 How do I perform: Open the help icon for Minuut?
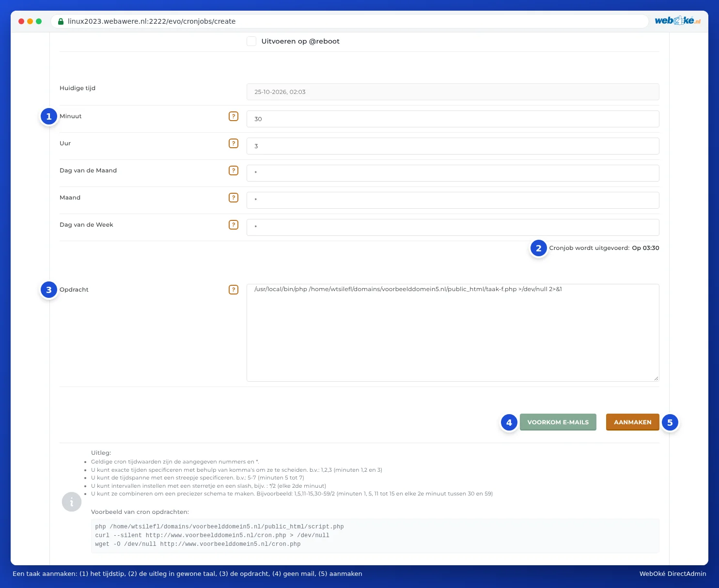234,116
